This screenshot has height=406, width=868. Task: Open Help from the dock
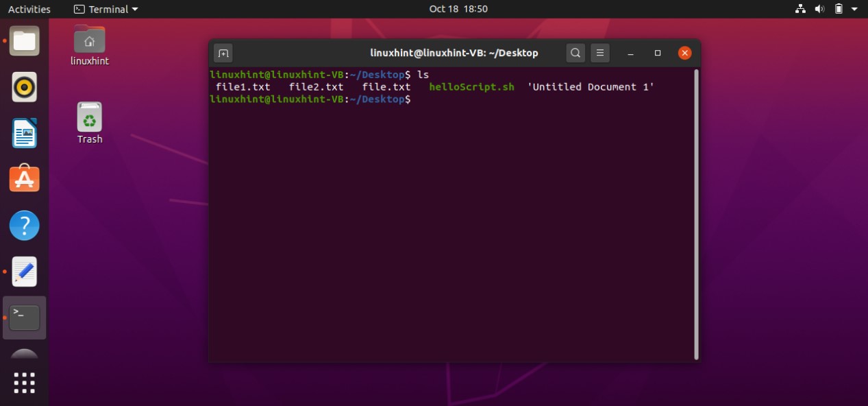point(25,226)
